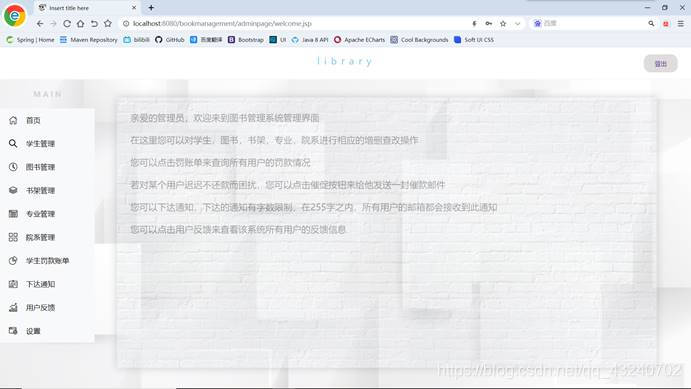Click the 下达通知 icon in sidebar
The image size is (691, 389).
click(13, 284)
